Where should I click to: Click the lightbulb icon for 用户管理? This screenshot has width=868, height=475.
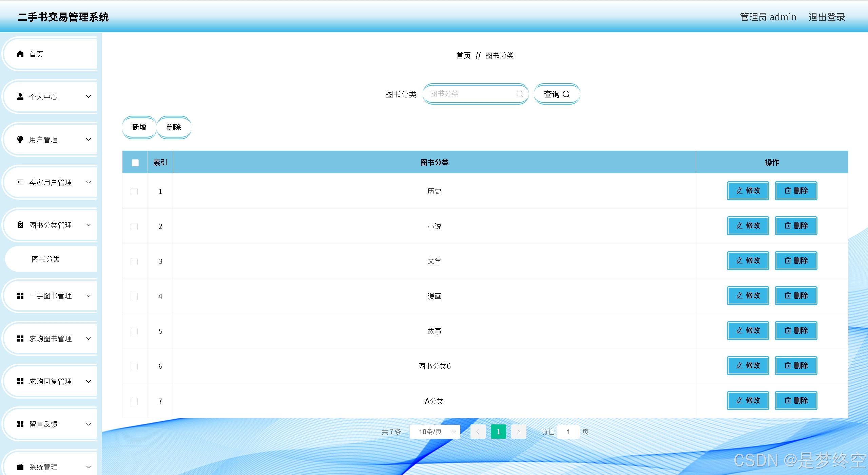20,139
